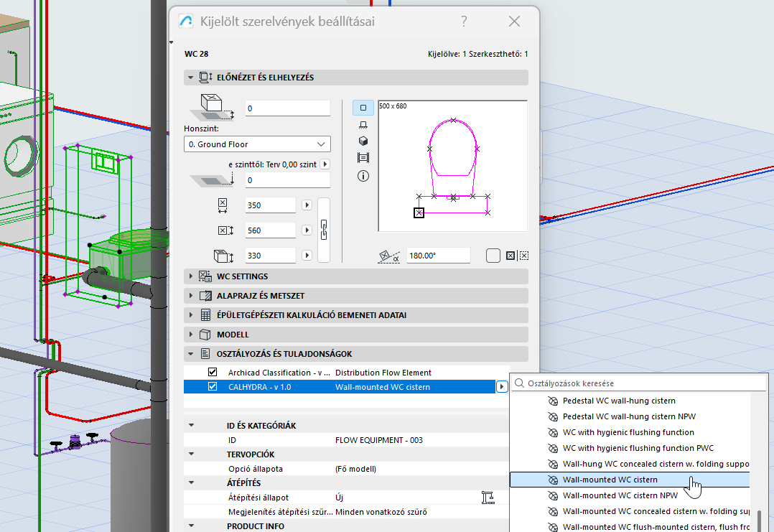The width and height of the screenshot is (774, 532).
Task: Open the Honszint Ground Floor dropdown
Action: 257,144
